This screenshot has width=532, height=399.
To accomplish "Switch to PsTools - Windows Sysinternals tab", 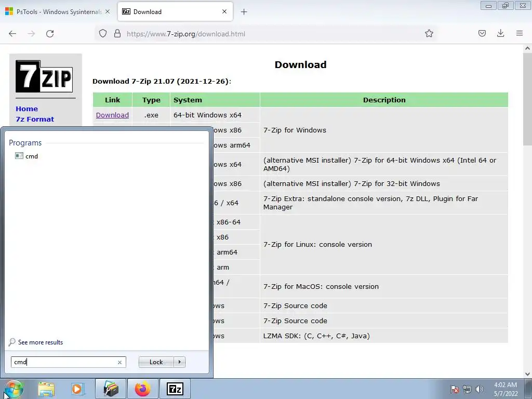I will pos(58,11).
